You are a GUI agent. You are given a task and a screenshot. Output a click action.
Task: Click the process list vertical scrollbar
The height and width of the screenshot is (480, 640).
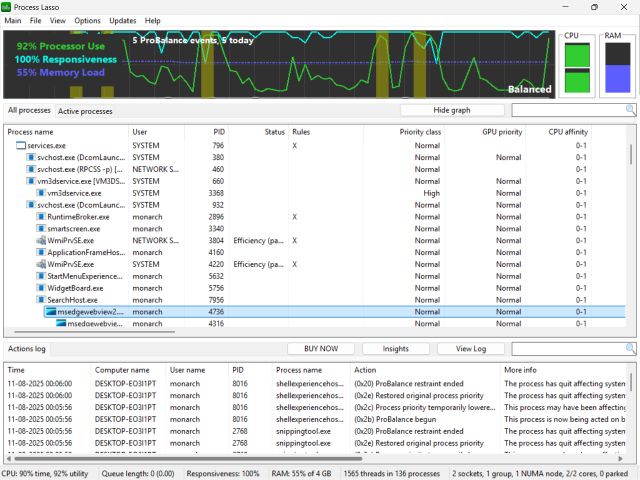(631, 154)
